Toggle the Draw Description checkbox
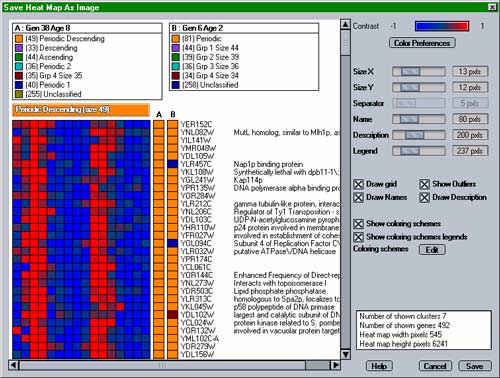The image size is (500, 378). pyautogui.click(x=424, y=198)
